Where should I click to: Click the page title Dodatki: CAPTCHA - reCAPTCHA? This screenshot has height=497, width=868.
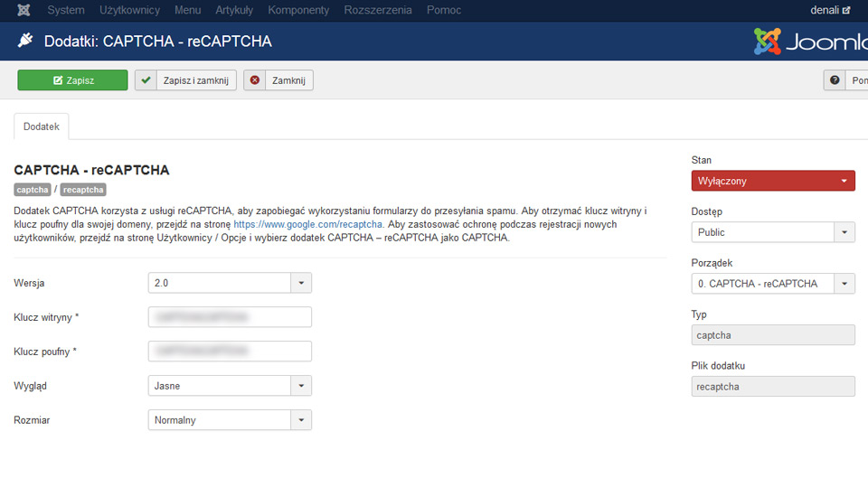coord(157,41)
